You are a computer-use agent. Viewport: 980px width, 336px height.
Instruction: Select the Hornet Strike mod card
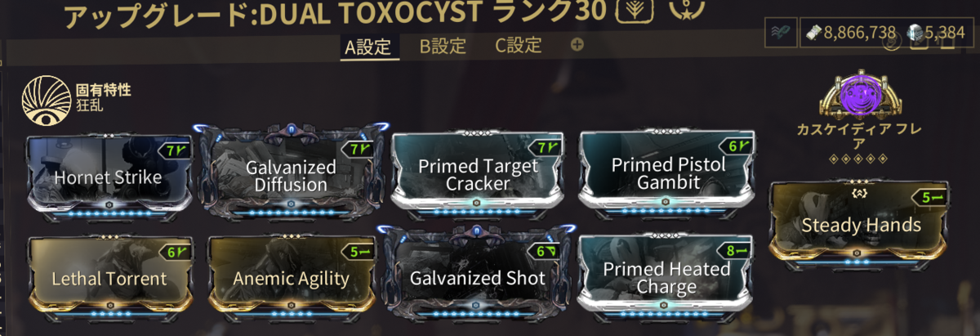[109, 177]
